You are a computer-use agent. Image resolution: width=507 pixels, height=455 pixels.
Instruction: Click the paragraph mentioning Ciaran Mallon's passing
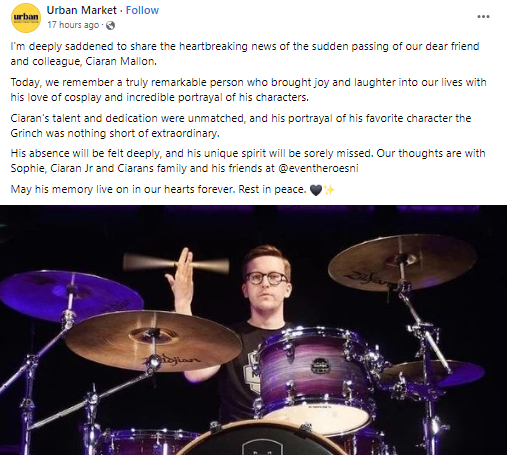pyautogui.click(x=245, y=54)
